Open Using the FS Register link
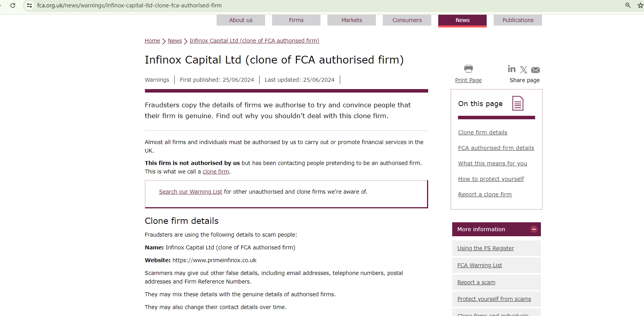Screen dimensions: 644x316 [x=486, y=248]
